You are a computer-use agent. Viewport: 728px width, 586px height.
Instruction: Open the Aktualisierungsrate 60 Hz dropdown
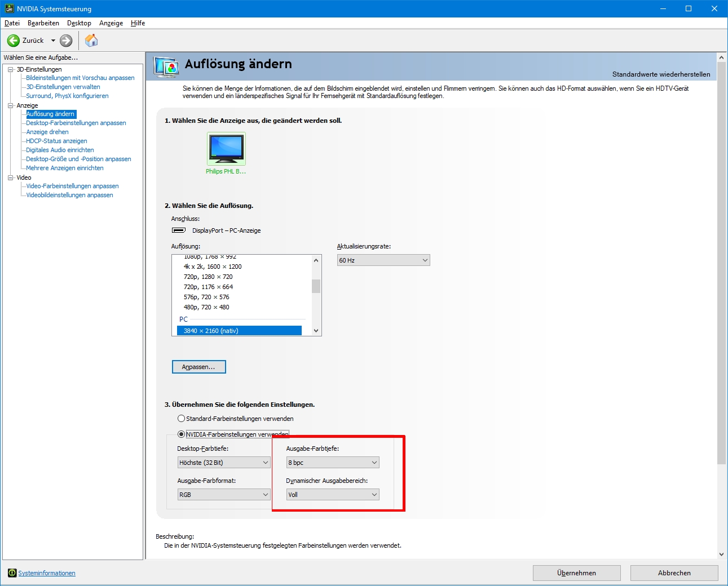pos(383,260)
